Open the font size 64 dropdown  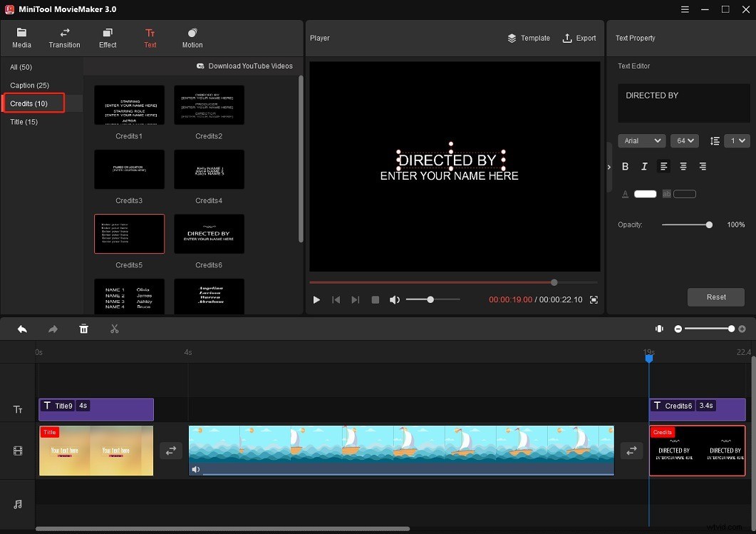click(x=683, y=140)
